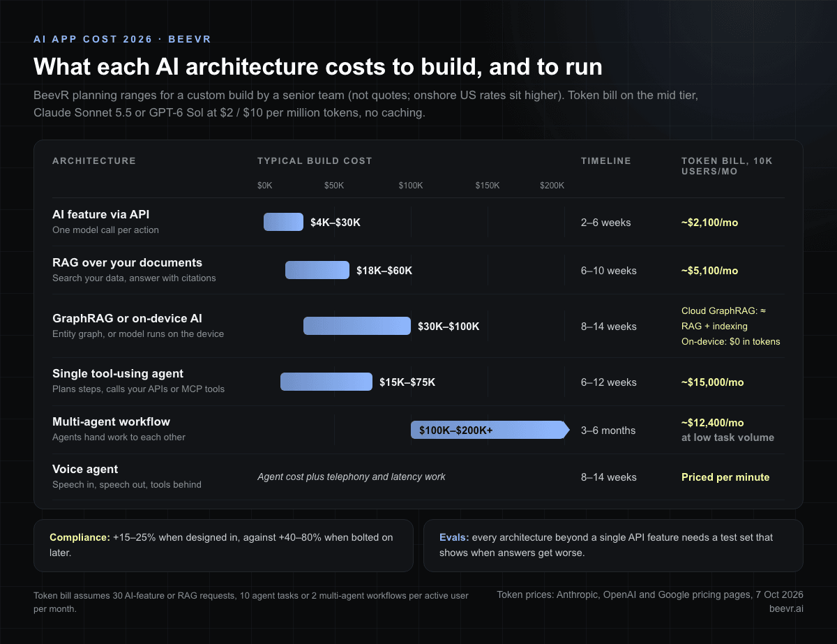This screenshot has height=644, width=837.
Task: Click the Evals note card
Action: pyautogui.click(x=613, y=546)
